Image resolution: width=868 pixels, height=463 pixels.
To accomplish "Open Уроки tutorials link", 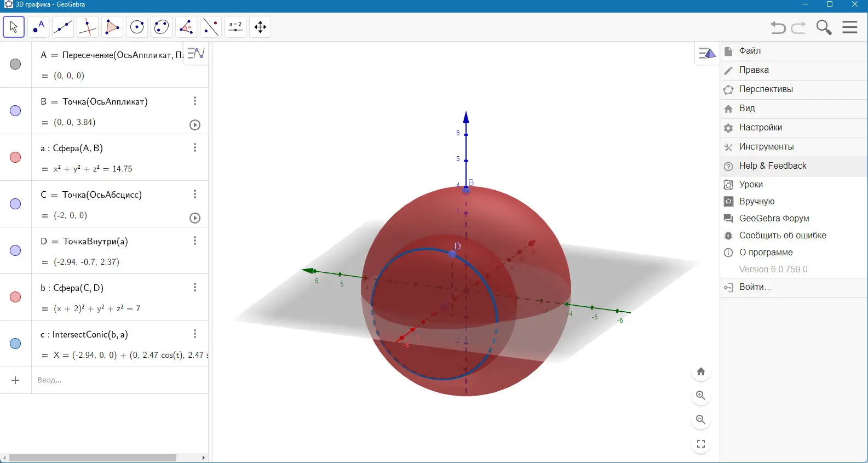I will click(x=794, y=185).
